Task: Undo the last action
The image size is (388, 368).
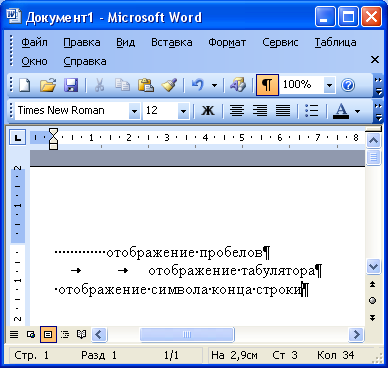Action: click(x=197, y=85)
